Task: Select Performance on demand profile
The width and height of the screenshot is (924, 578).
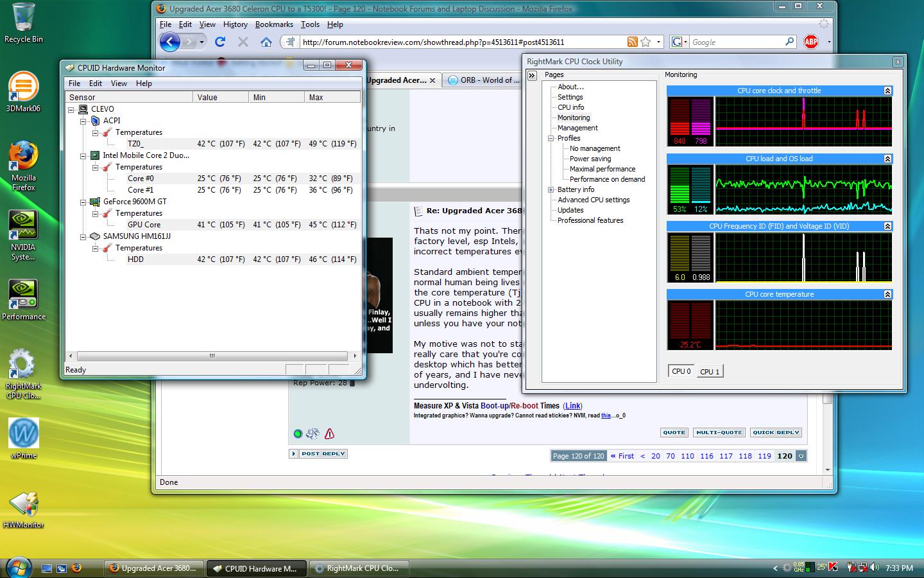Action: [x=607, y=179]
